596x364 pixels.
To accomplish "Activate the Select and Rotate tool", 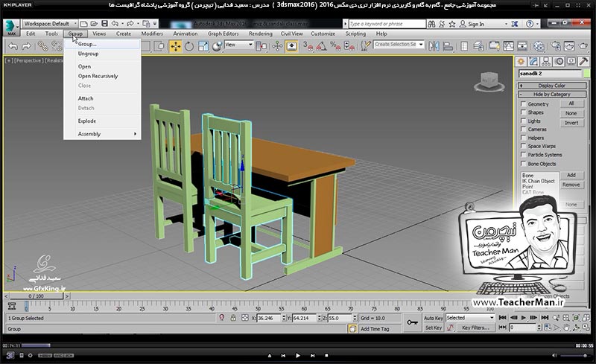I will tap(189, 46).
